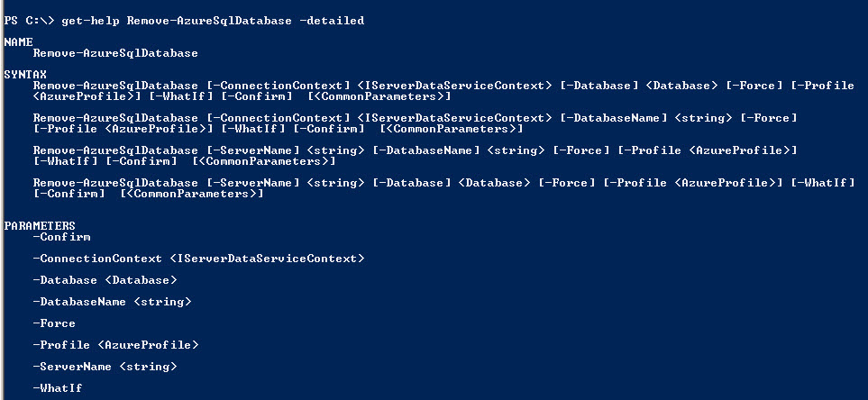
Task: Select the SYNTAX section heading
Action: pos(25,75)
